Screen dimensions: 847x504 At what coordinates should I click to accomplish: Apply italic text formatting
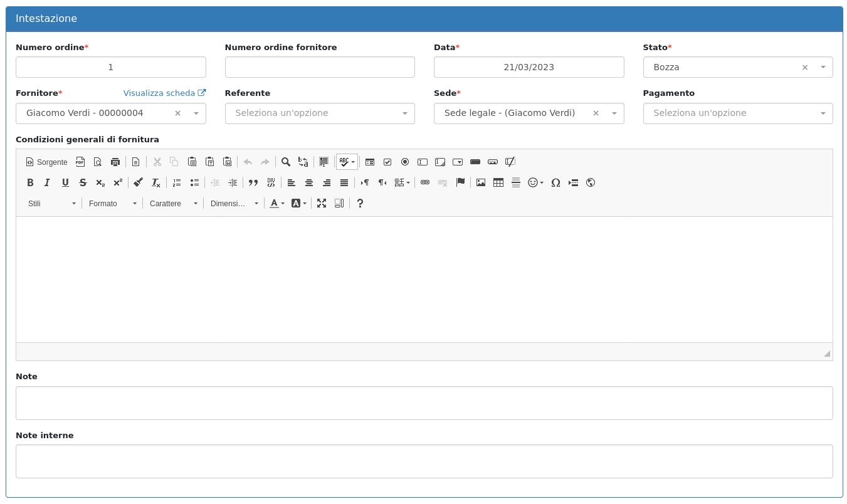point(47,182)
